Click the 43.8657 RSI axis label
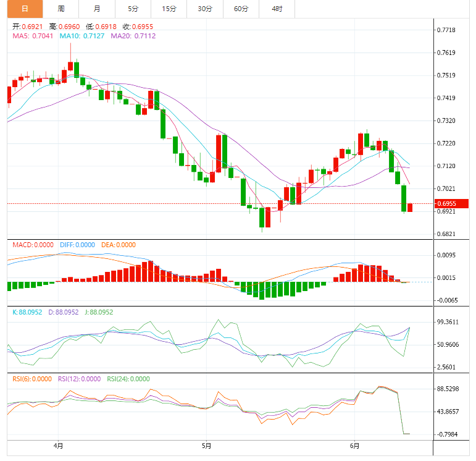476x461 pixels. [x=448, y=412]
